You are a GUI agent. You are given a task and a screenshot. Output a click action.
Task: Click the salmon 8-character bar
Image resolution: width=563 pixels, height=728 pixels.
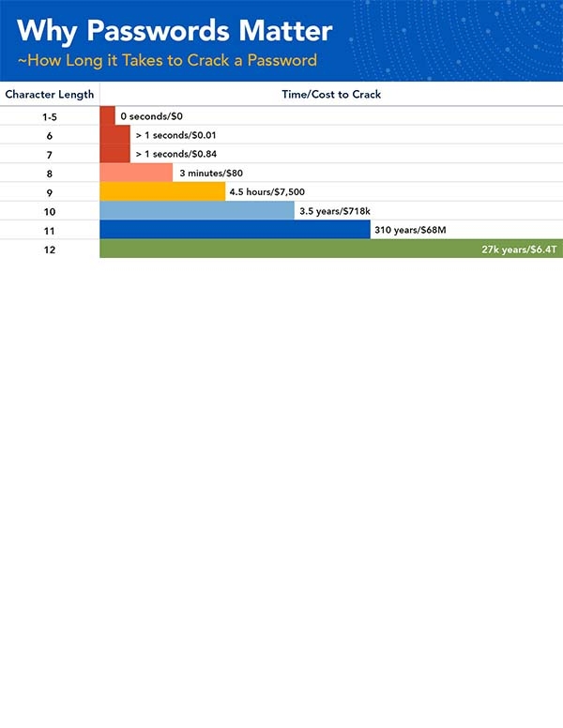coord(136,173)
